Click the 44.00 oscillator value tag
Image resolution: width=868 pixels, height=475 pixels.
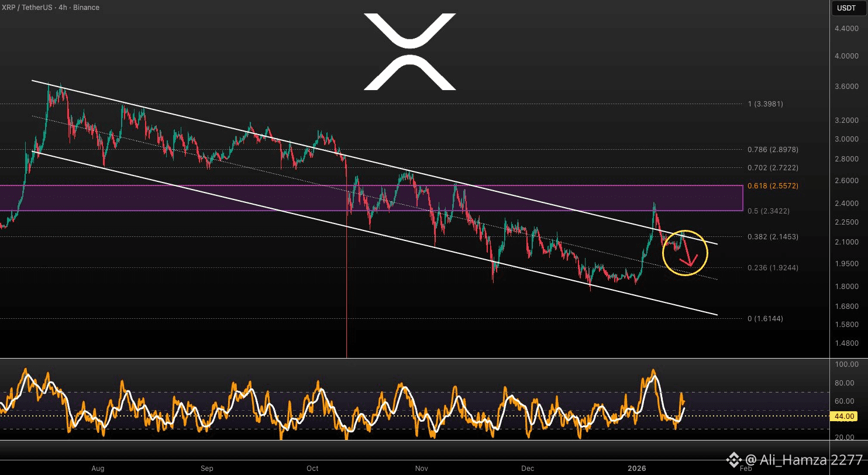(x=845, y=416)
